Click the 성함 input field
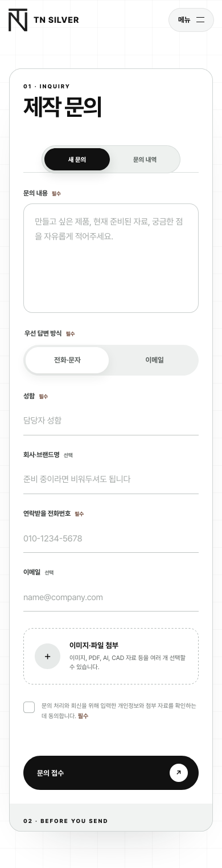The height and width of the screenshot is (868, 222). pos(111,421)
